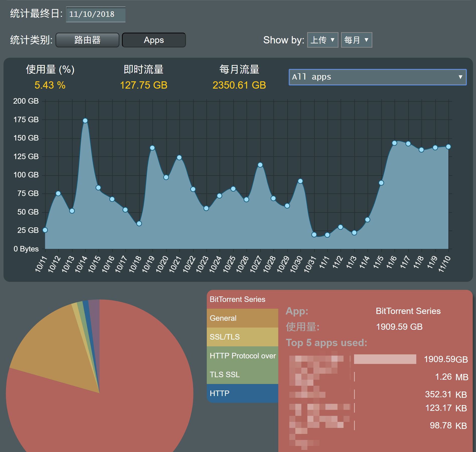The image size is (476, 452).
Task: Click the 98.78 KB usage value
Action: coord(448,426)
